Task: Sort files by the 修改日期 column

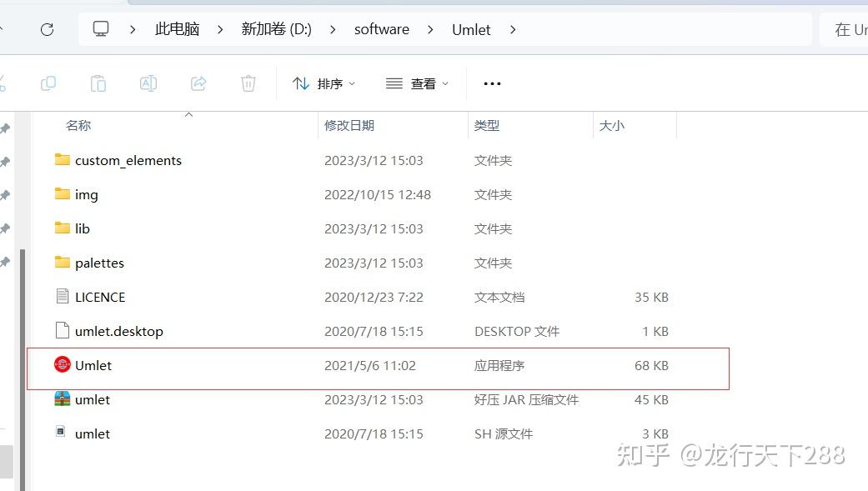Action: tap(349, 125)
